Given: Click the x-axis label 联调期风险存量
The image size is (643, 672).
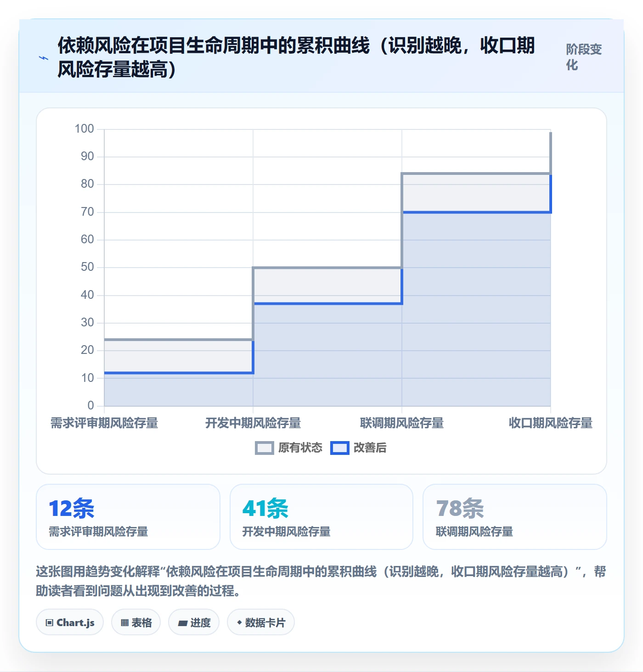Looking at the screenshot, I should (402, 423).
